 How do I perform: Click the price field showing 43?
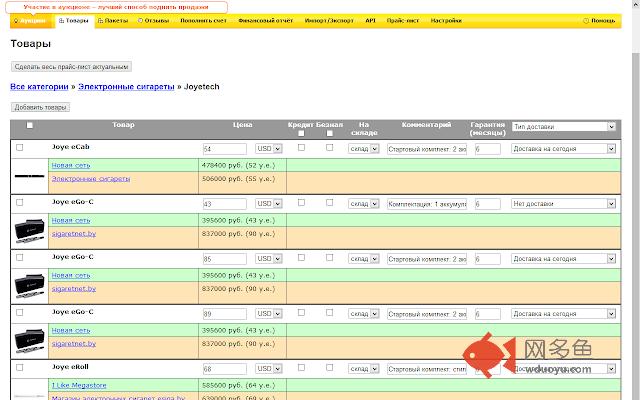(224, 204)
